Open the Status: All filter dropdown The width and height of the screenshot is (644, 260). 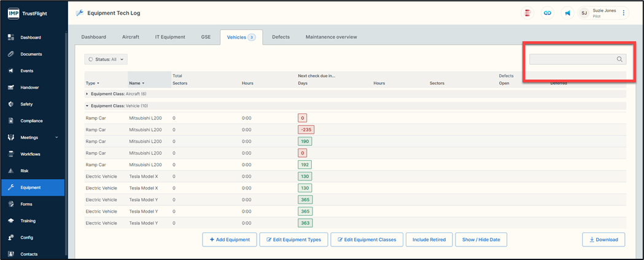106,59
